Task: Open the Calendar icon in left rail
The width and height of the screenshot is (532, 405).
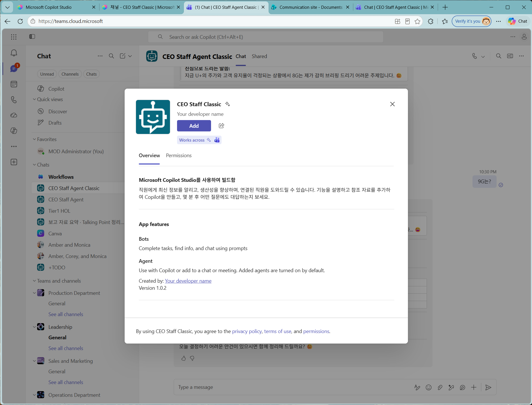Action: point(14,84)
